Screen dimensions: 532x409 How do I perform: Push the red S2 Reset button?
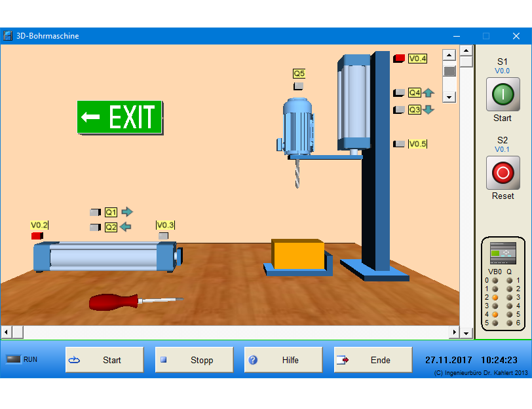(503, 173)
